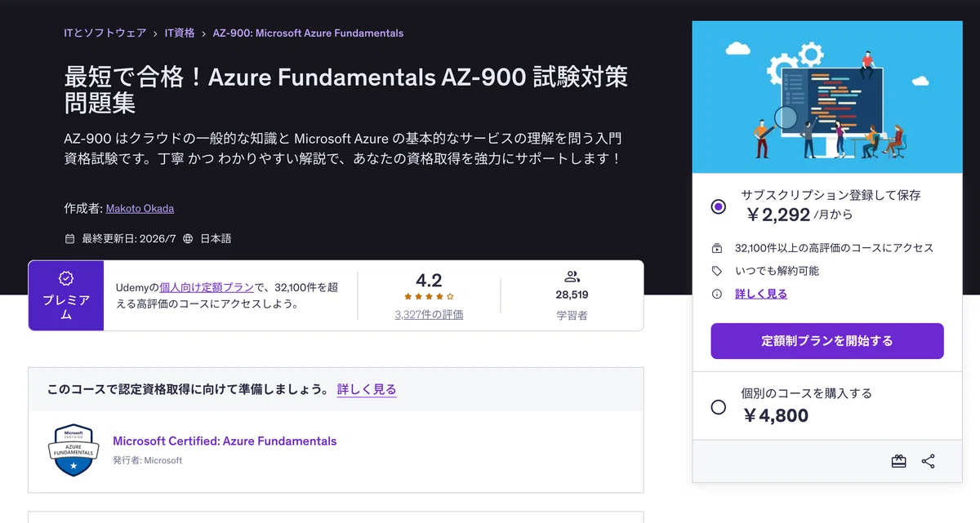Go to AZ-900: Microsoft Azure Fundamentals breadcrumb

(x=308, y=33)
